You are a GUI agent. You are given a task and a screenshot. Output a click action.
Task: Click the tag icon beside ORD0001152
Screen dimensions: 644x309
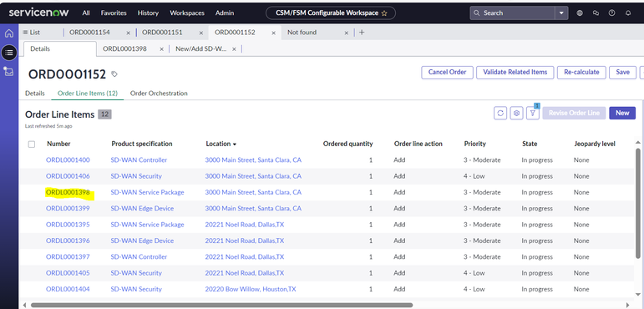pos(114,74)
